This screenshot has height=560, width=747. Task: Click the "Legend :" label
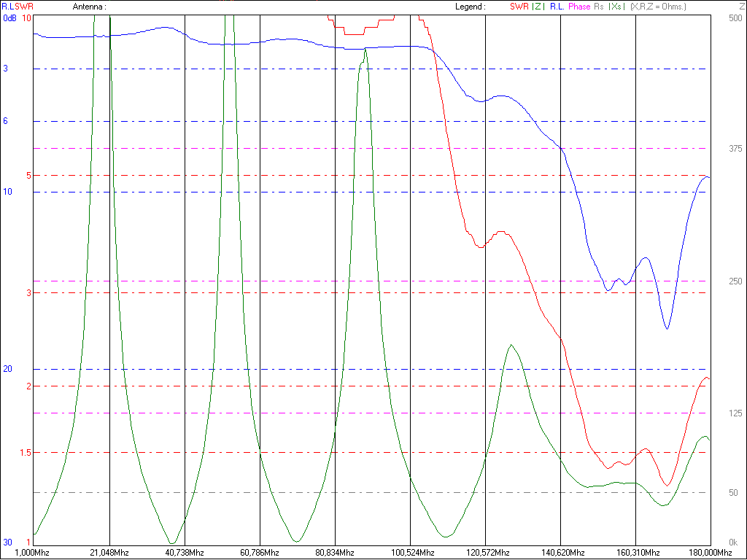coord(471,7)
